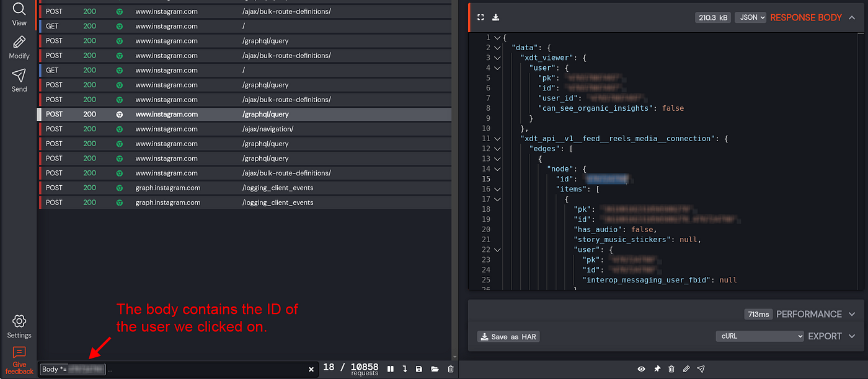
Task: Fold the "user" object on line 4
Action: pyautogui.click(x=497, y=68)
